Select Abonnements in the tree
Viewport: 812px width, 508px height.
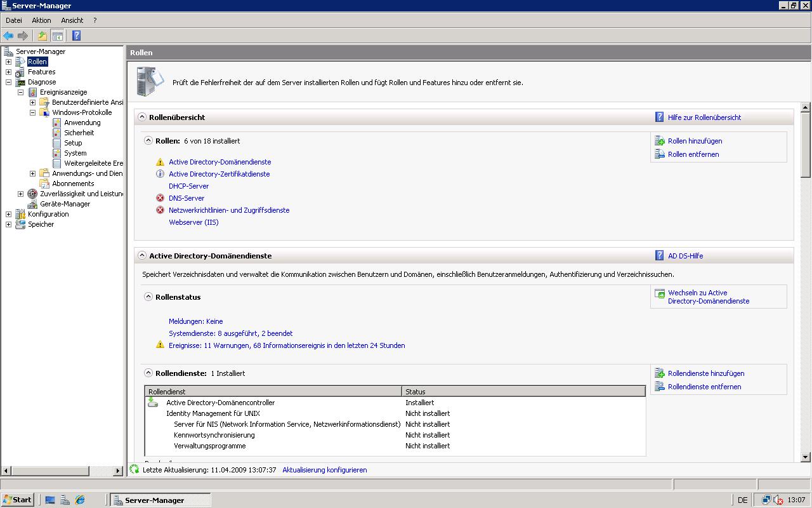click(73, 184)
